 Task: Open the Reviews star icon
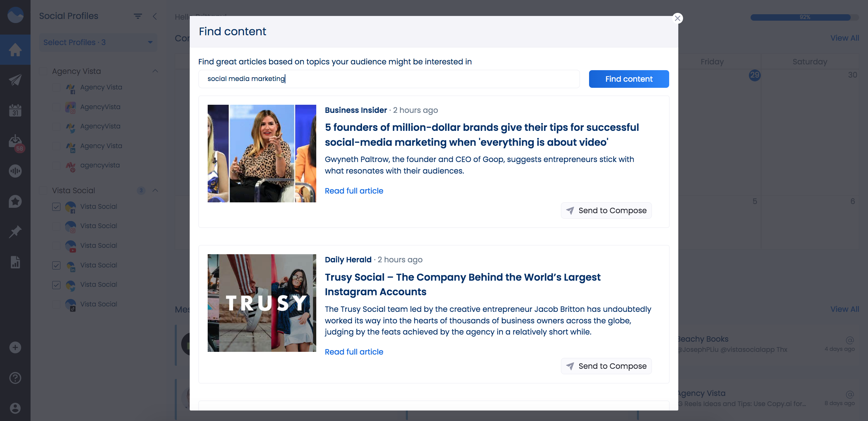click(15, 202)
